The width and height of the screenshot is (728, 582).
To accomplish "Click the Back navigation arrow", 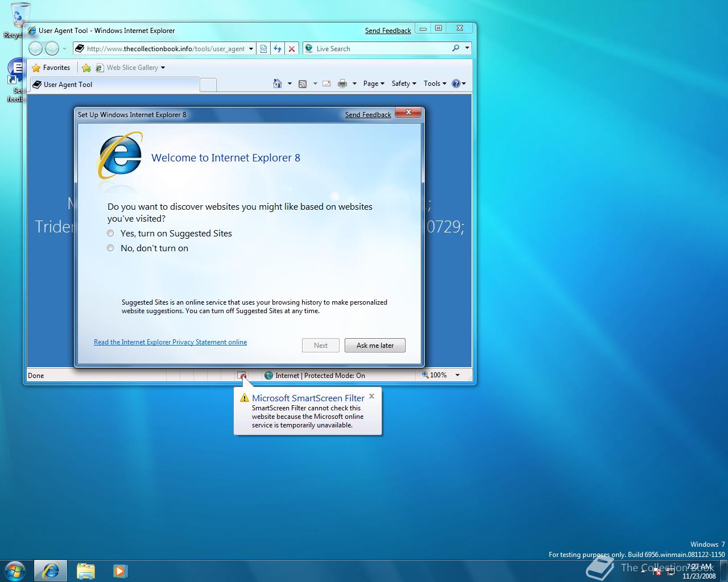I will 35,49.
